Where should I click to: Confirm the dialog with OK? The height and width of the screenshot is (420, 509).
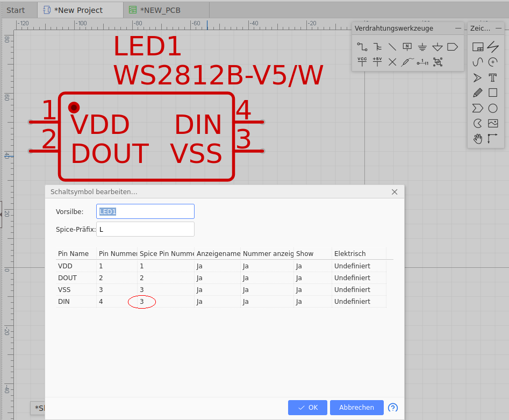click(307, 407)
